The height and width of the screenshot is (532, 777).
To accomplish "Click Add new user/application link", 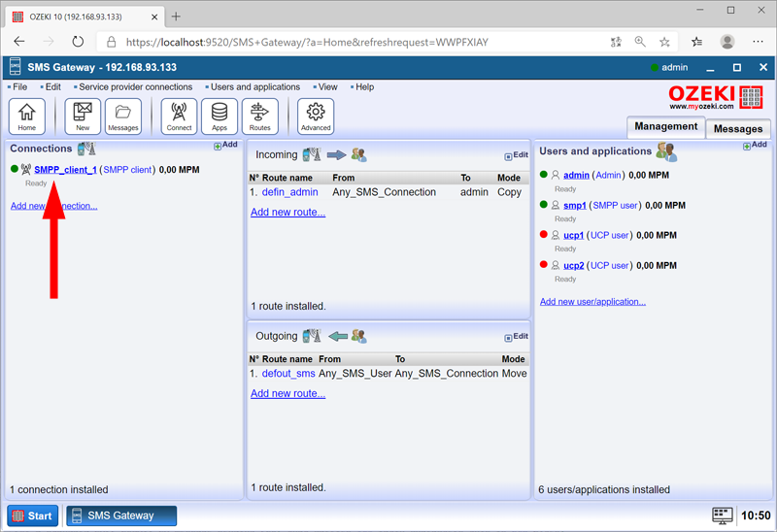I will (592, 302).
